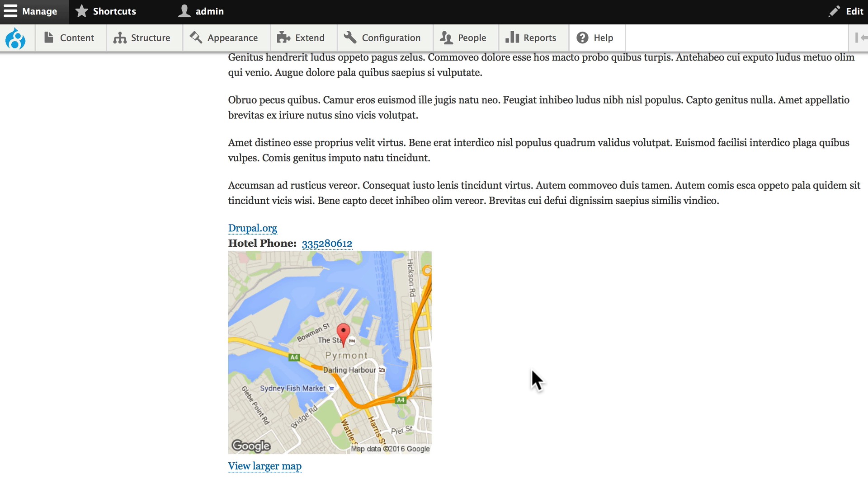This screenshot has height=488, width=868.
Task: Click the Drupal home logo icon
Action: coord(15,38)
